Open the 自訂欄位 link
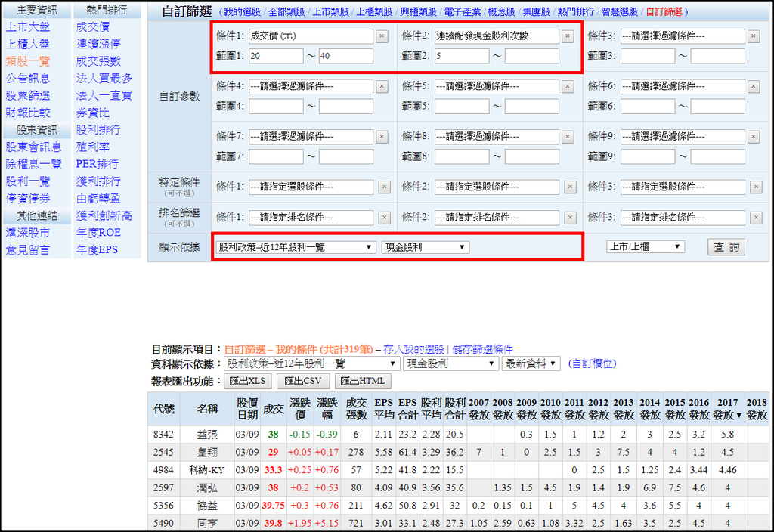Screen dimensions: 774x532 click(x=593, y=363)
